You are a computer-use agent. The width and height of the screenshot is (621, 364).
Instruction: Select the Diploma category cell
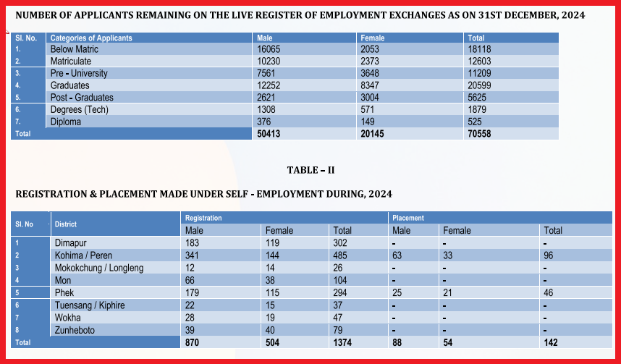click(66, 122)
